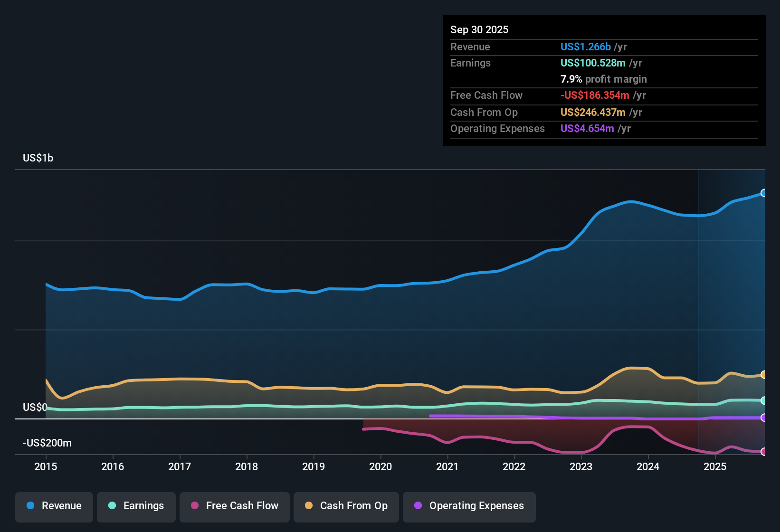
Task: Click the US$1b y-axis label
Action: pos(38,158)
